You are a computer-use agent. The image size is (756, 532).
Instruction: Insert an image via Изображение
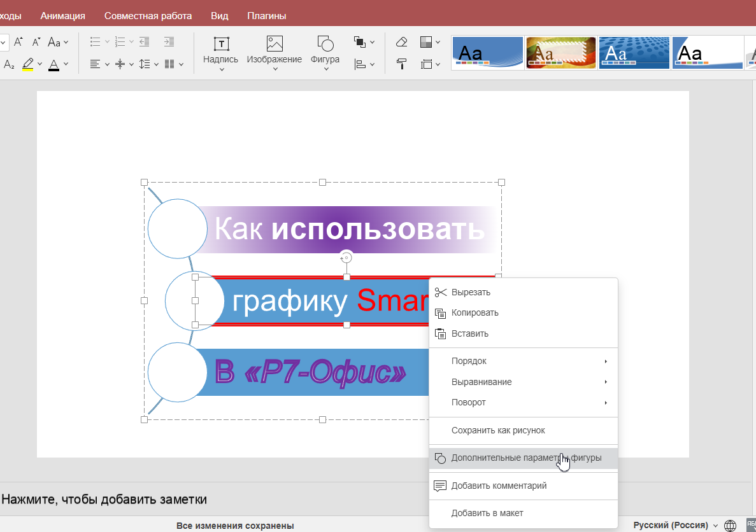275,53
